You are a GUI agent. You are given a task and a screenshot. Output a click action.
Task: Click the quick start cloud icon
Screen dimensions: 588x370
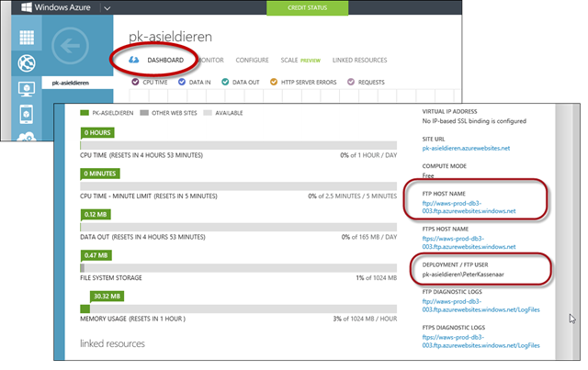[133, 61]
